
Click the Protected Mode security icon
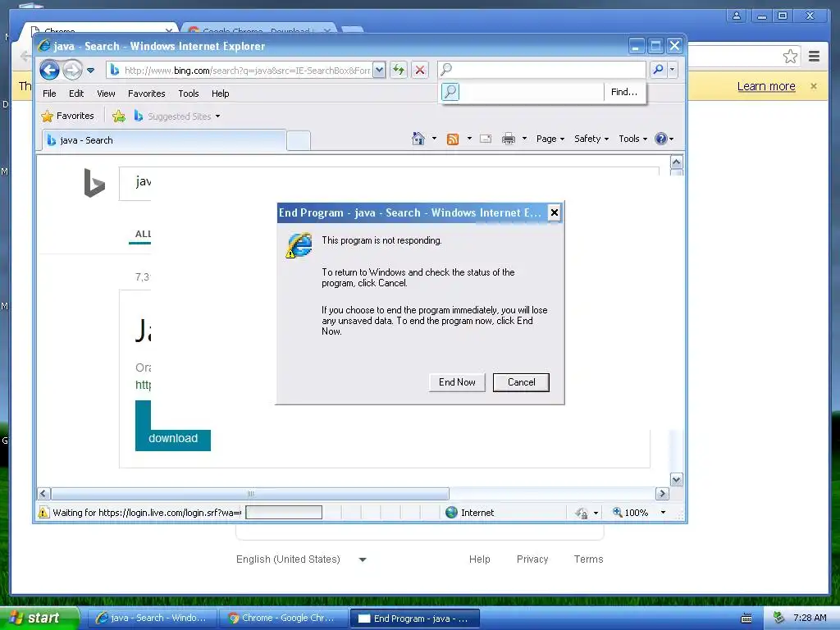582,514
